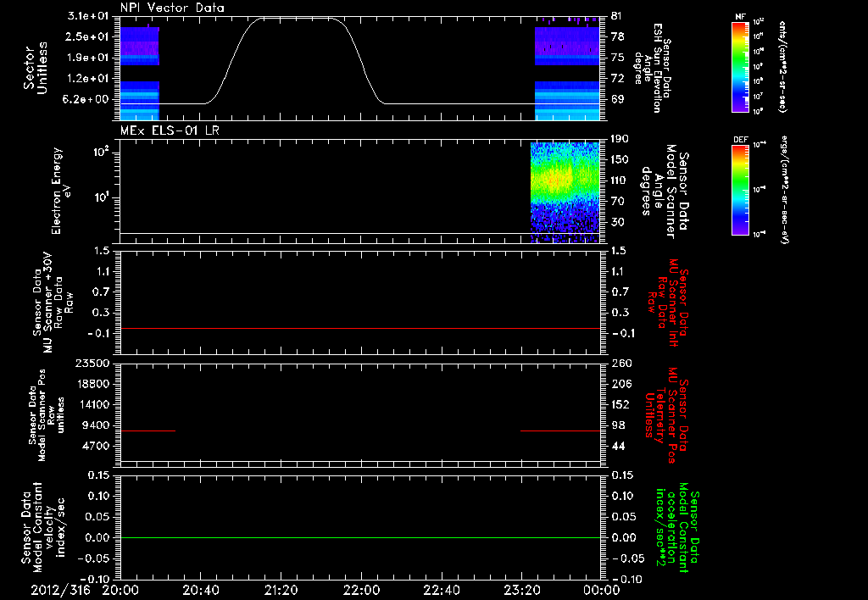
Task: Click the 'MU Scanner +30V Raw Data' axis title
Action: coord(53,303)
